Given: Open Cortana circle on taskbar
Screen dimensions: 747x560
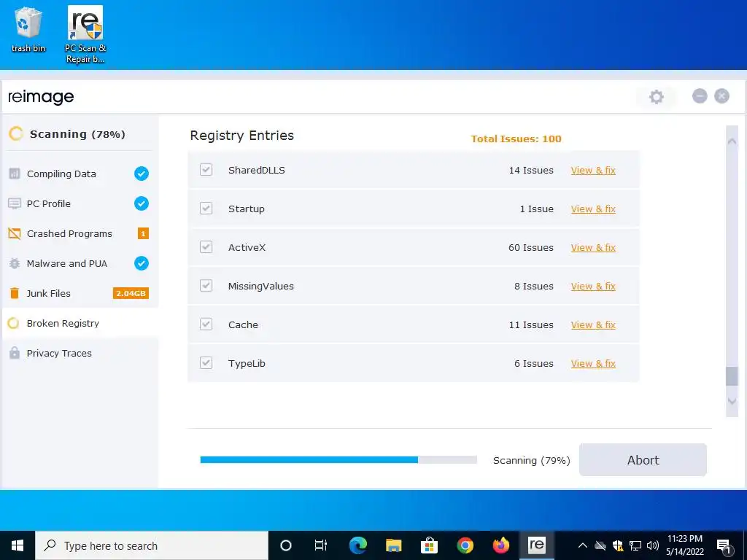Looking at the screenshot, I should pos(286,545).
